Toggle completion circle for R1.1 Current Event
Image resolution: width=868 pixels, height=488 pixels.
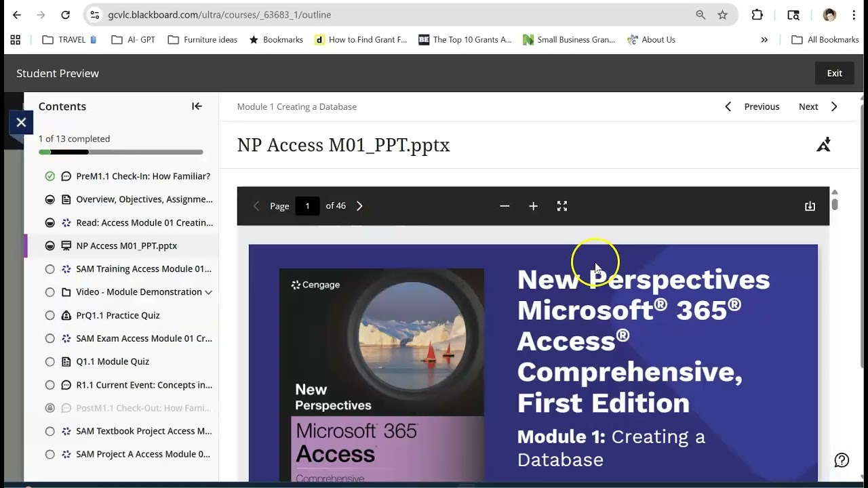click(x=50, y=385)
